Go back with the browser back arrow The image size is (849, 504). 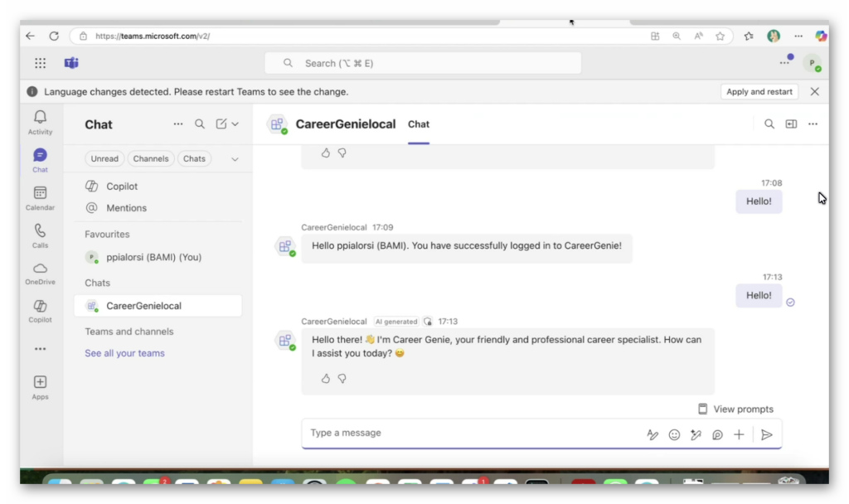30,36
